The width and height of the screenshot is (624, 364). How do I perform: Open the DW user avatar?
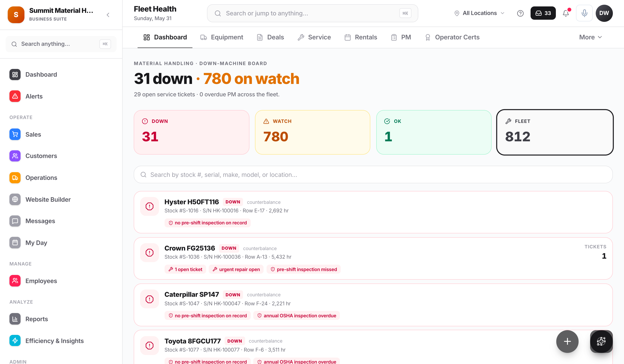click(604, 13)
